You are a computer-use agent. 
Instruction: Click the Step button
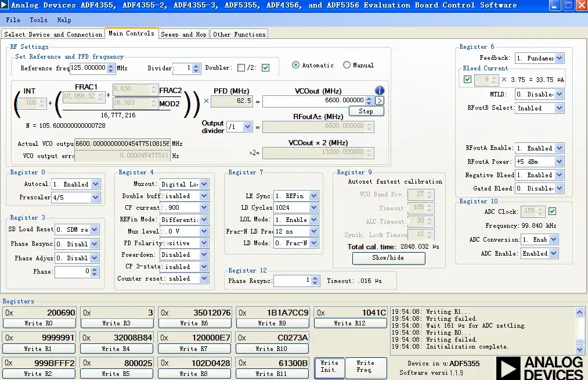pos(366,111)
